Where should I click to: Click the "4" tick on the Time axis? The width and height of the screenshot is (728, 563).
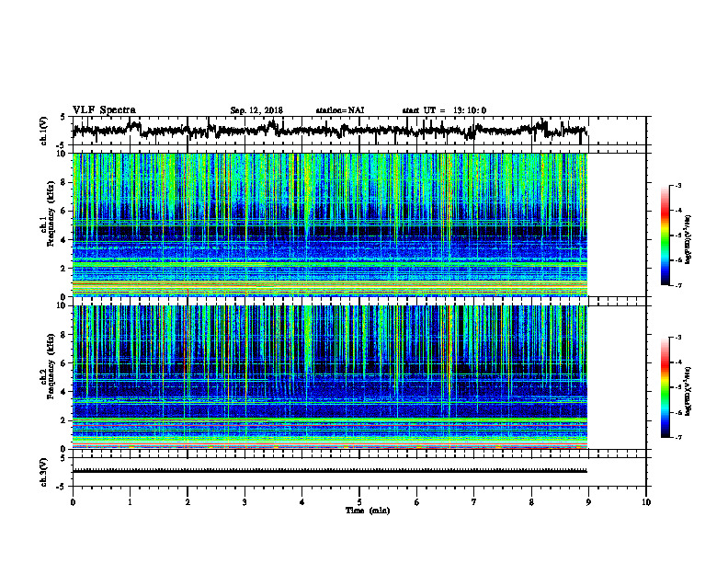(x=301, y=501)
